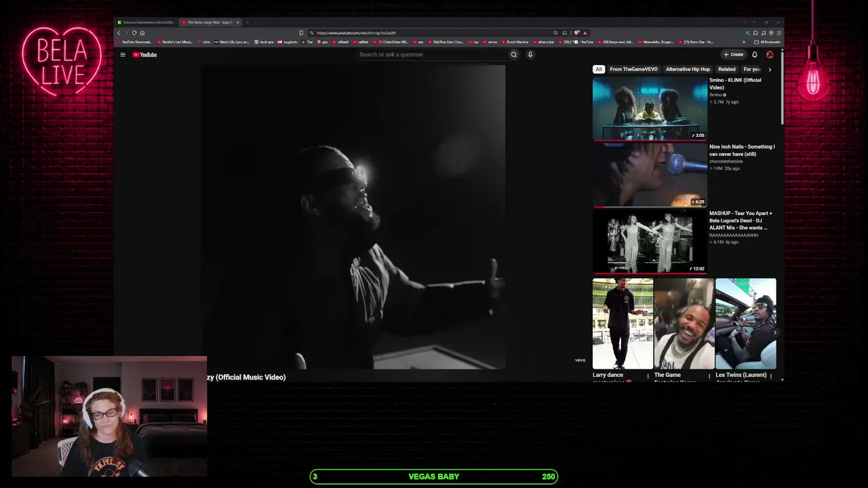Switch to the kick.com browser tab

pos(146,22)
